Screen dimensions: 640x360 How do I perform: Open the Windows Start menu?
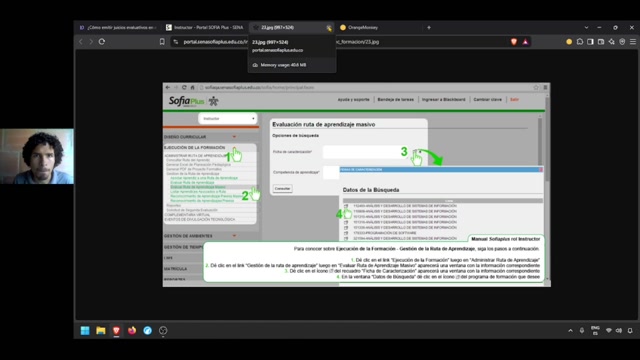[x=85, y=331]
